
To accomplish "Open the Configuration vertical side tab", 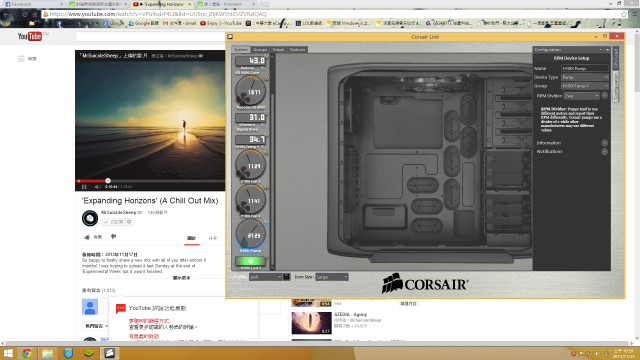I will click(x=616, y=86).
